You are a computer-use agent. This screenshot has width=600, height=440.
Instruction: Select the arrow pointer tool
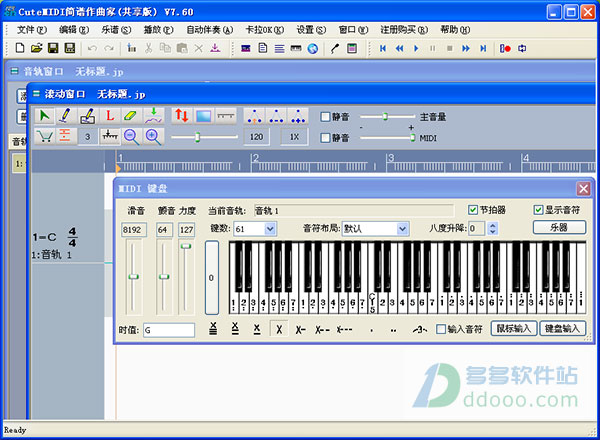point(44,115)
